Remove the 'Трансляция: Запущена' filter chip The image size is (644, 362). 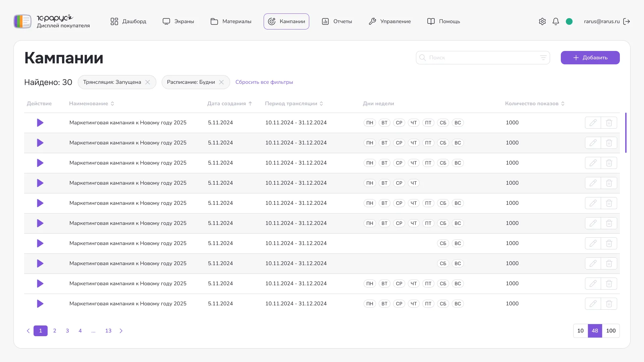[x=148, y=82]
